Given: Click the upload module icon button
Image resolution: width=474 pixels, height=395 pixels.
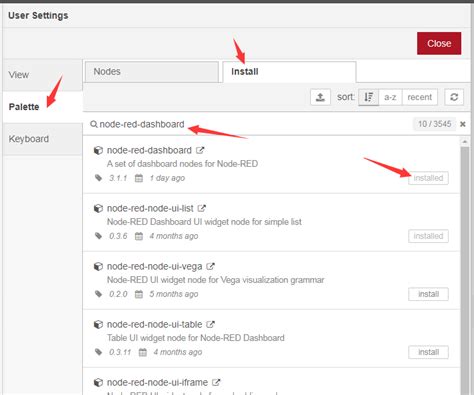Looking at the screenshot, I should [320, 97].
